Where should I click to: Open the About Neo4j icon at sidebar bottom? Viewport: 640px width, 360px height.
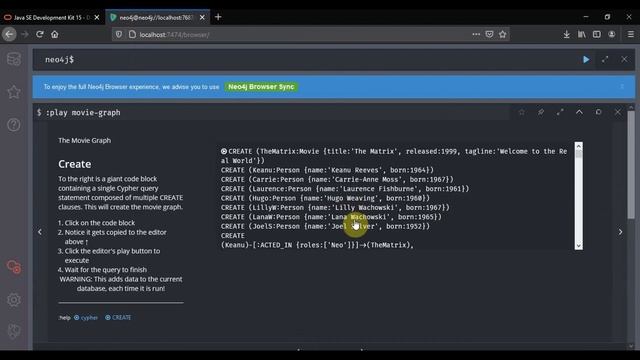pyautogui.click(x=14, y=331)
